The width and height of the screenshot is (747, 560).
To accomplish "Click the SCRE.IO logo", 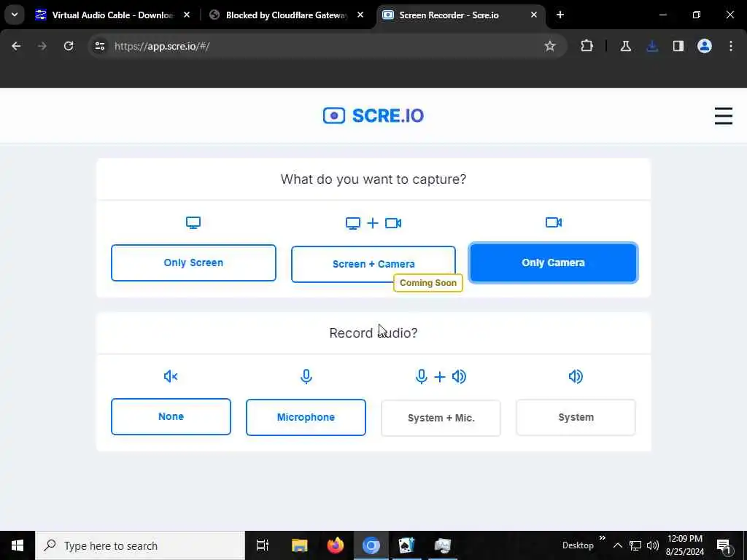I will pyautogui.click(x=373, y=116).
